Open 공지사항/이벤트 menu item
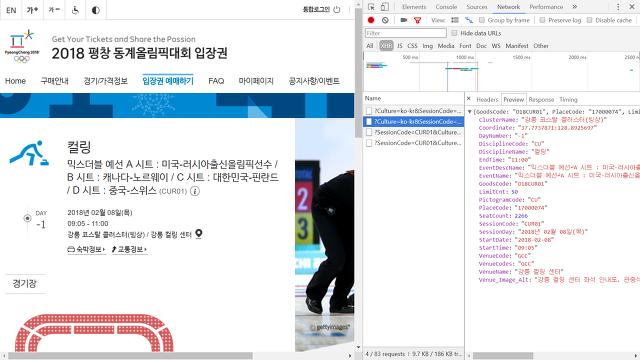The height and width of the screenshot is (360, 640). tap(314, 81)
